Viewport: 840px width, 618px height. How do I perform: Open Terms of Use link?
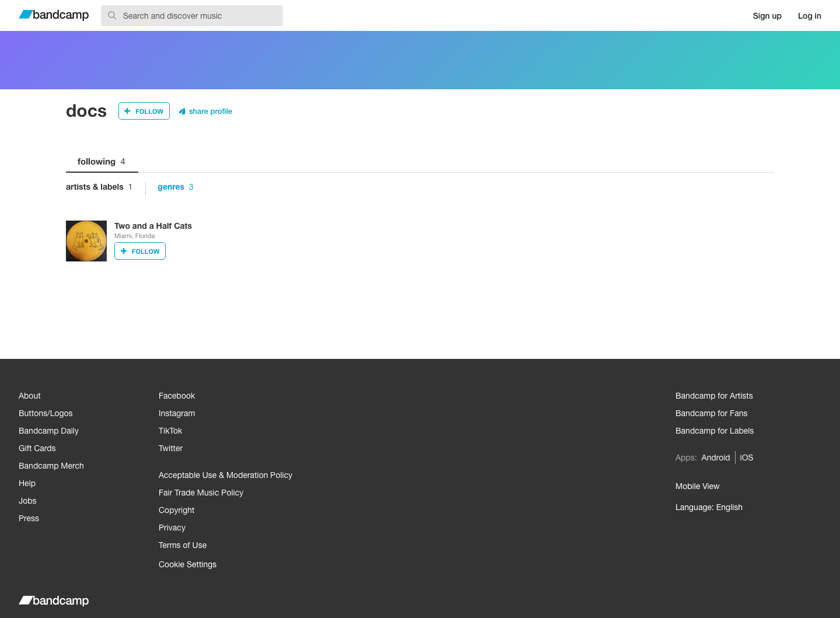coord(183,545)
